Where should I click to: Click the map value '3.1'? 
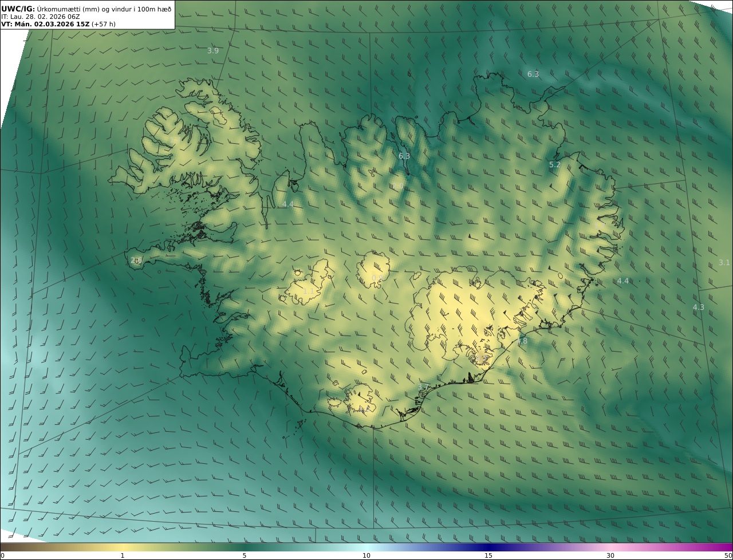click(x=724, y=263)
